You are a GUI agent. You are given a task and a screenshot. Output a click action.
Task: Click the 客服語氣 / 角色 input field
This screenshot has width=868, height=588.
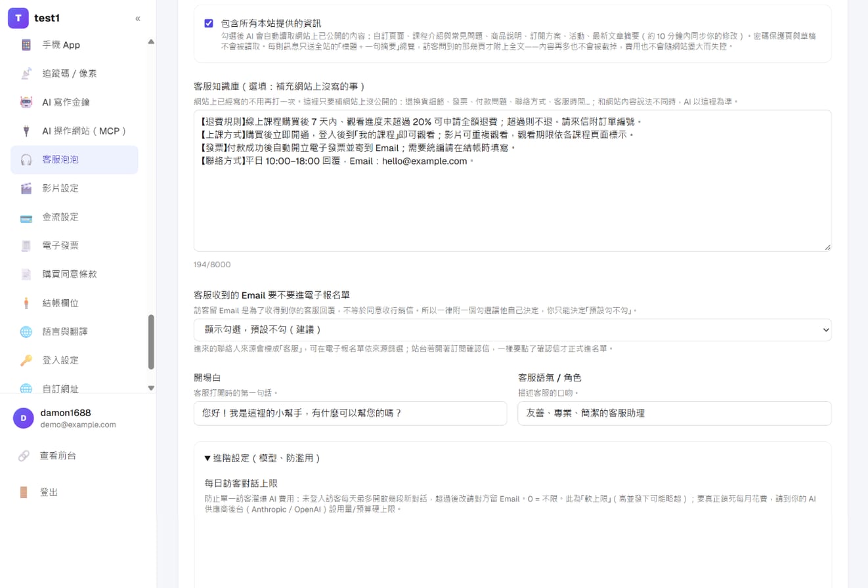tap(674, 413)
